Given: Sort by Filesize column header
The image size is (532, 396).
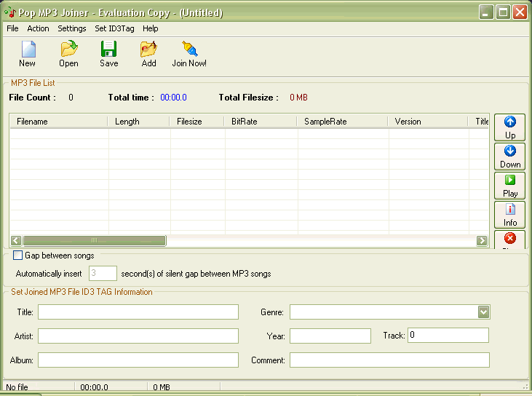Looking at the screenshot, I should pos(196,122).
